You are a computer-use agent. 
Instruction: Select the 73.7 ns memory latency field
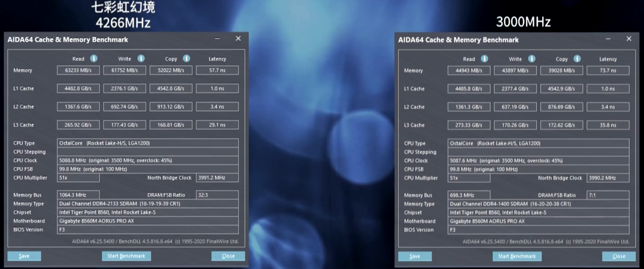[608, 71]
